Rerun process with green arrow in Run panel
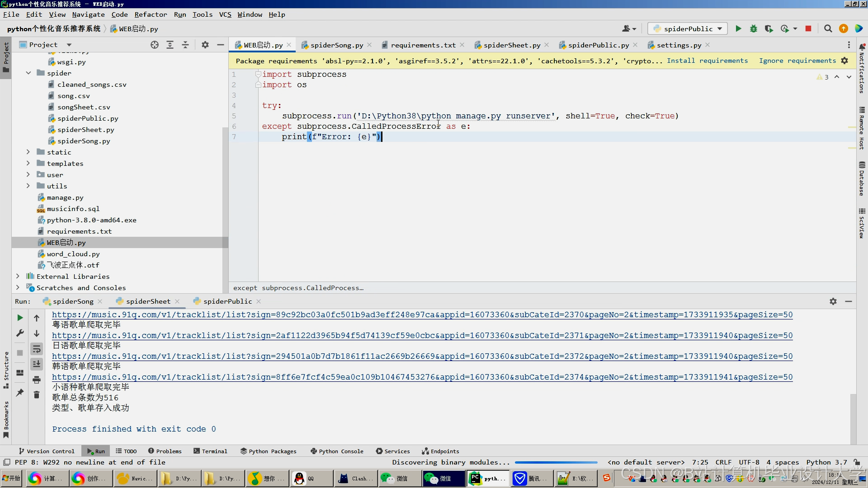The image size is (868, 488). (x=20, y=318)
